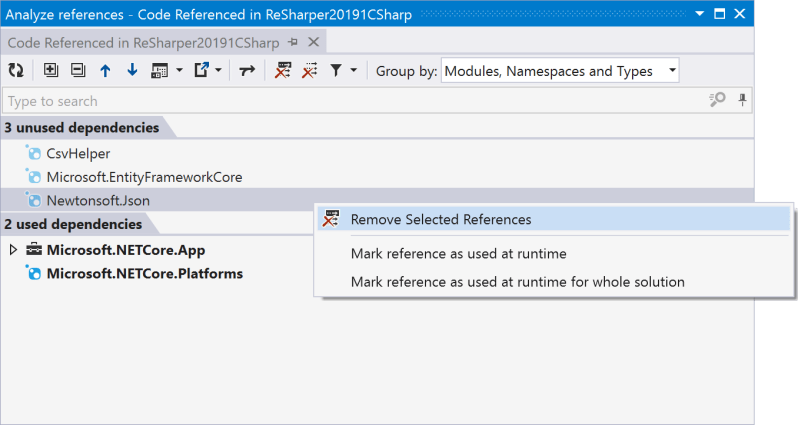Click the navigate-to arrow icon
The image size is (798, 425).
(247, 70)
